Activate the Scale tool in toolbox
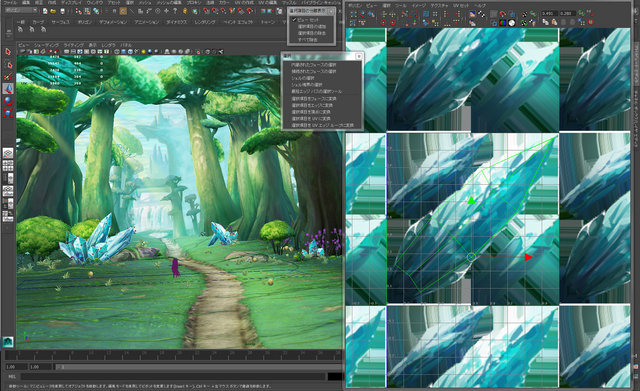The width and height of the screenshot is (640, 391). (x=8, y=113)
